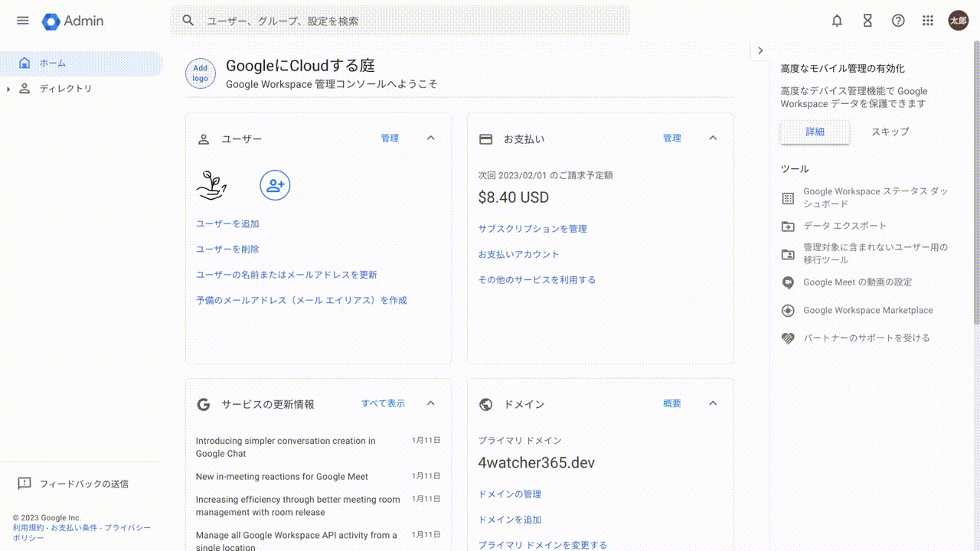Open Introducing simpler conversation creation update

[286, 447]
